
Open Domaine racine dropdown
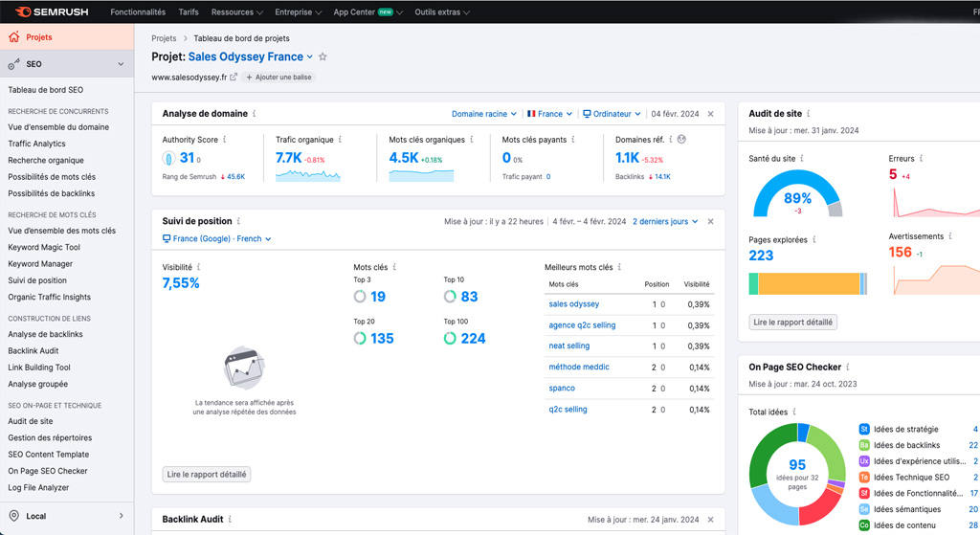[483, 114]
